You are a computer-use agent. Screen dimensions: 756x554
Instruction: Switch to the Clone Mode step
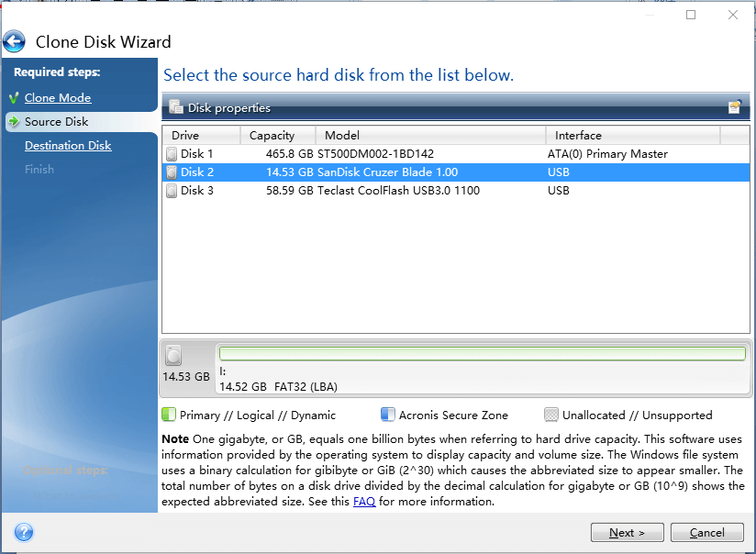56,97
